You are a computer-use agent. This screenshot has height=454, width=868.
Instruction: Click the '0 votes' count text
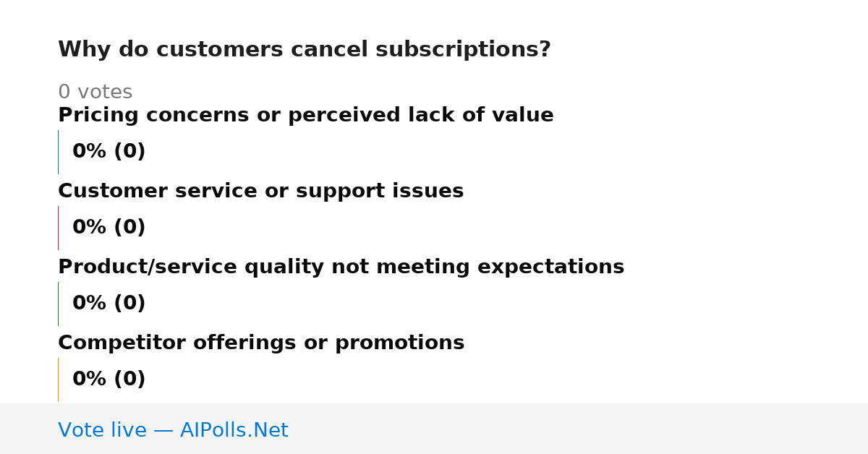tap(95, 93)
